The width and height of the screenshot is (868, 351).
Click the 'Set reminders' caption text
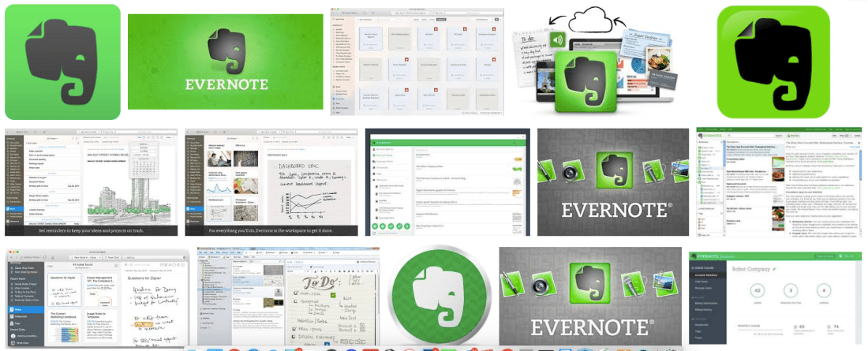coord(92,231)
